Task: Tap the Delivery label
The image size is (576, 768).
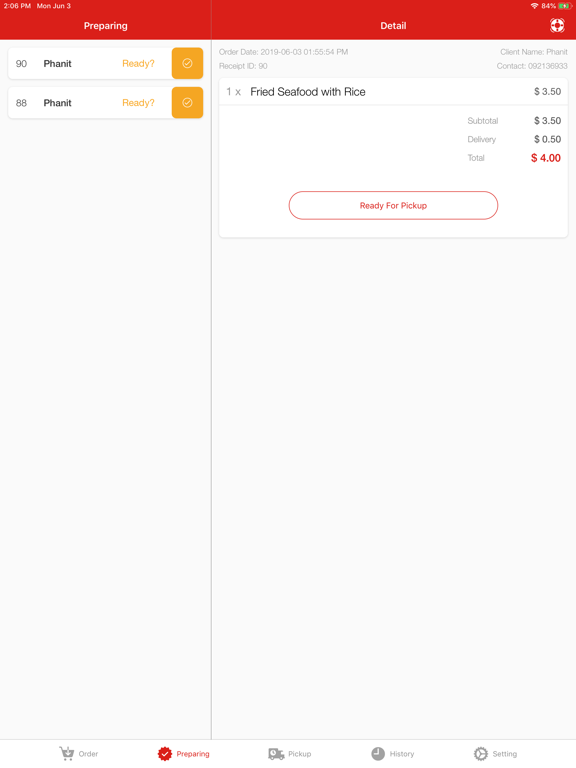Action: [x=481, y=139]
